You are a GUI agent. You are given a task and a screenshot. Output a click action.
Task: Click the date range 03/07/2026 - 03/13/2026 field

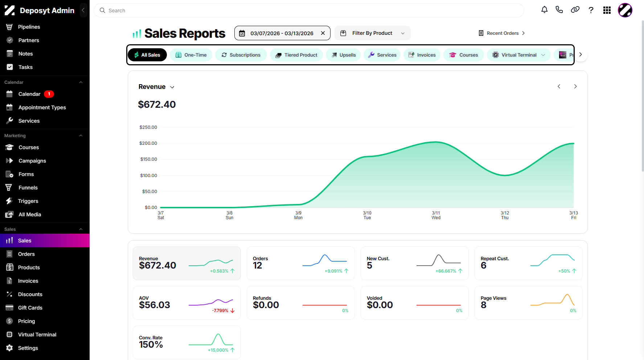click(x=282, y=33)
